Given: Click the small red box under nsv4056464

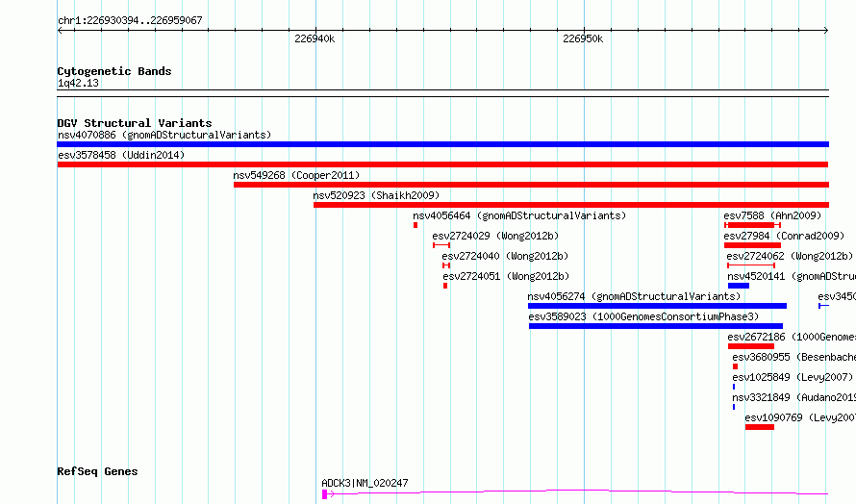Looking at the screenshot, I should click(x=415, y=225).
